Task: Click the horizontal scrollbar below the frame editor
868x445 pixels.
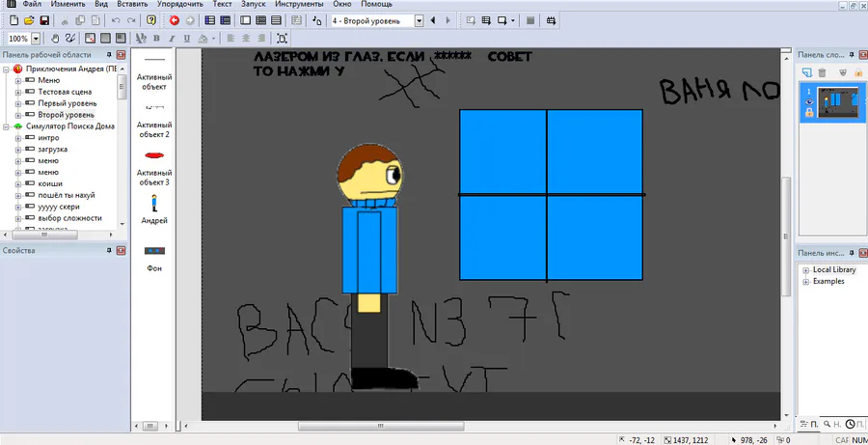Action: 381,426
